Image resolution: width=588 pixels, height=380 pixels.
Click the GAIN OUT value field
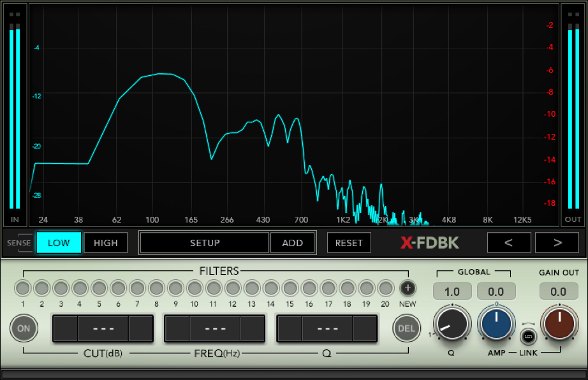pos(559,291)
